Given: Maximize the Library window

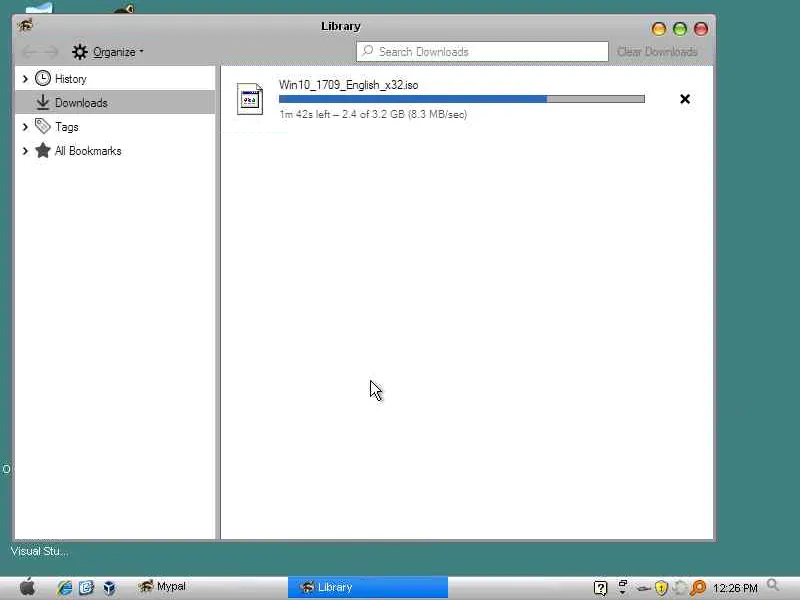Looking at the screenshot, I should 680,29.
